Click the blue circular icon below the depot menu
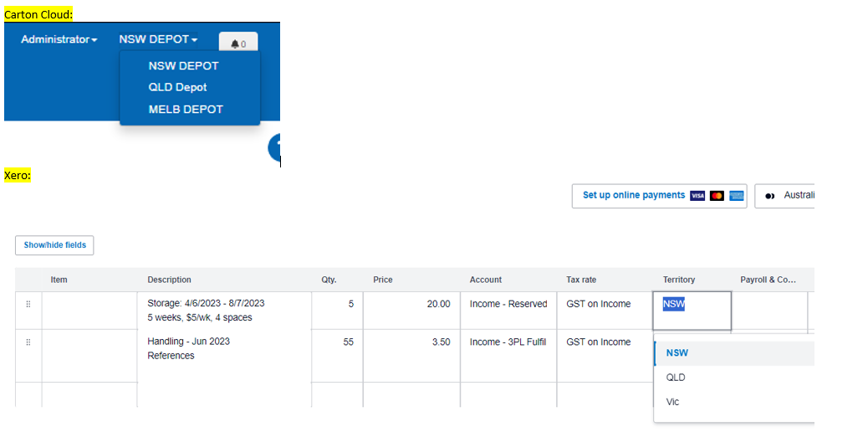868x437 pixels. pos(274,148)
